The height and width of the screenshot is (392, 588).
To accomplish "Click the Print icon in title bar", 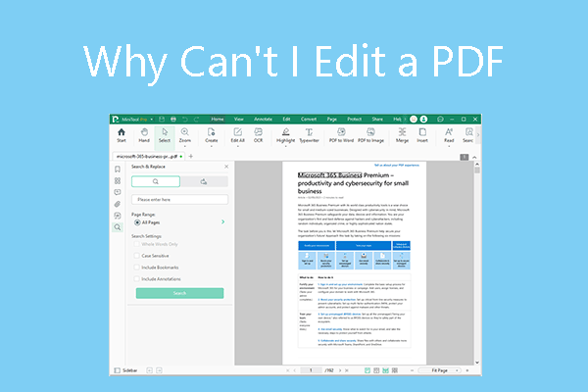I will pos(173,119).
